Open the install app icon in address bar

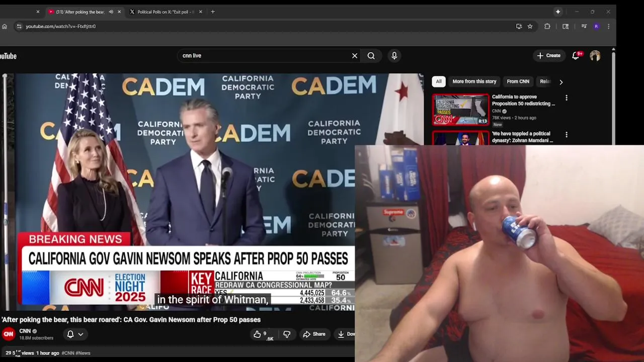(x=519, y=26)
